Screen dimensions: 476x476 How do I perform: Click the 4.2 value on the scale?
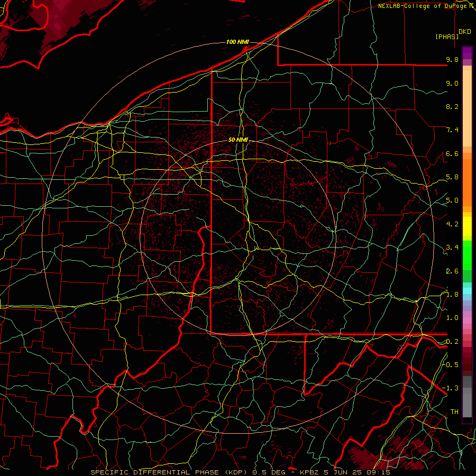(x=452, y=224)
